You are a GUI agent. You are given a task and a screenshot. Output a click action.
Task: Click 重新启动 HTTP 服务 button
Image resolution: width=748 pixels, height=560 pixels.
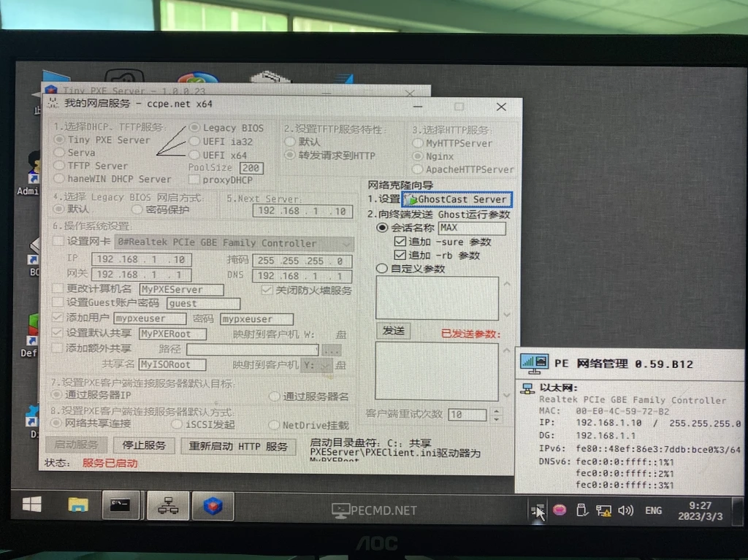(238, 447)
